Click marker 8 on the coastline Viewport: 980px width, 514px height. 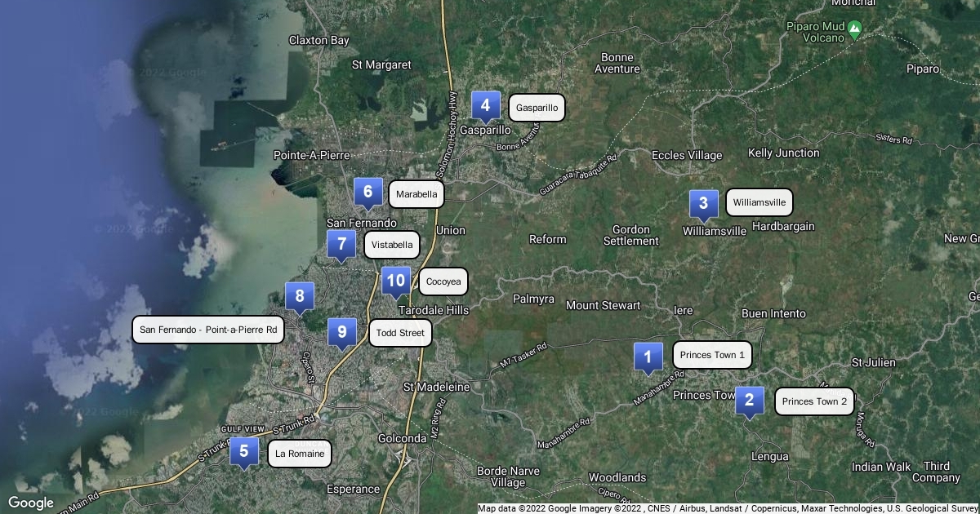300,297
